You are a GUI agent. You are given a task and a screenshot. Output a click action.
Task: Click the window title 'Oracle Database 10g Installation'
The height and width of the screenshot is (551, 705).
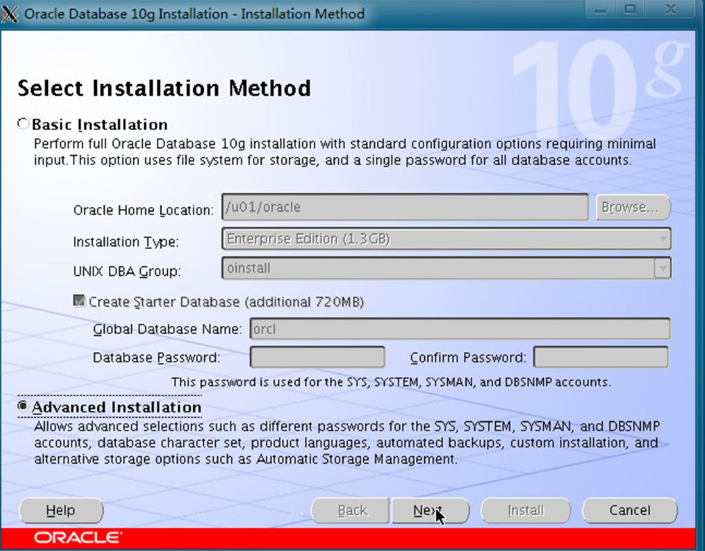click(x=194, y=14)
